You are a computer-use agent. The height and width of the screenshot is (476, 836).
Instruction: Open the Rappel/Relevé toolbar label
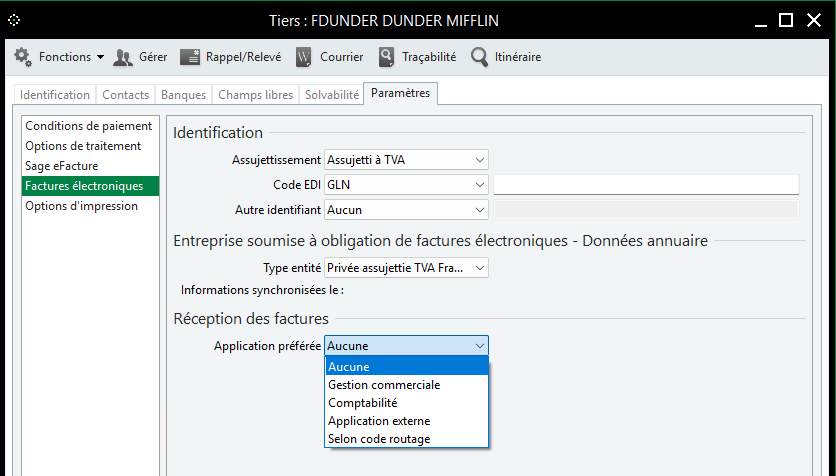(244, 57)
